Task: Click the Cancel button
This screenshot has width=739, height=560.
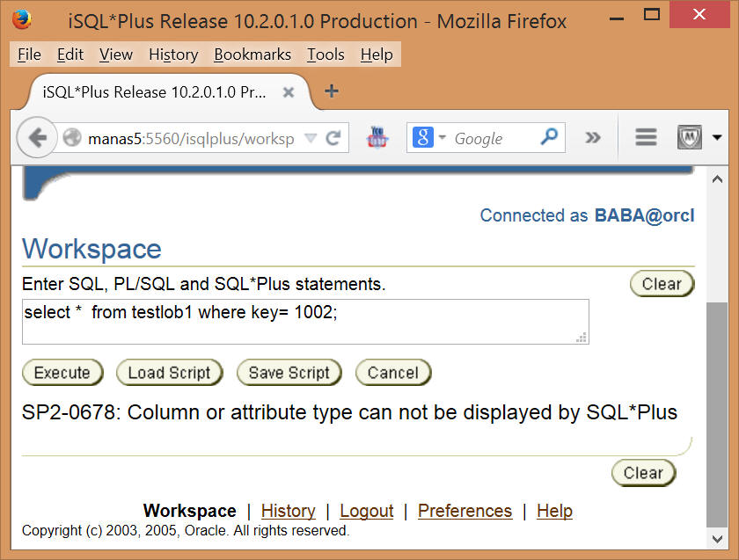Action: coord(393,373)
